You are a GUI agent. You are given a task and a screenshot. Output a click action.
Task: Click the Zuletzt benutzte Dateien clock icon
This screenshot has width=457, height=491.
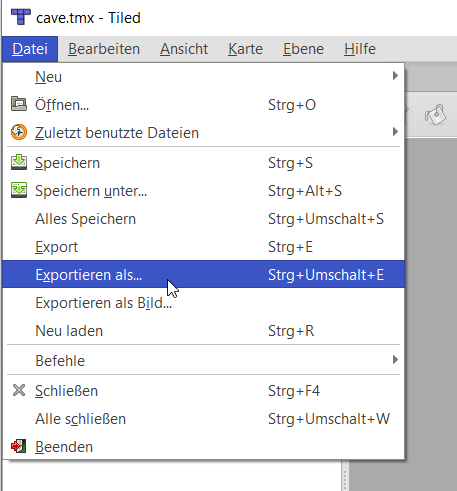[19, 132]
